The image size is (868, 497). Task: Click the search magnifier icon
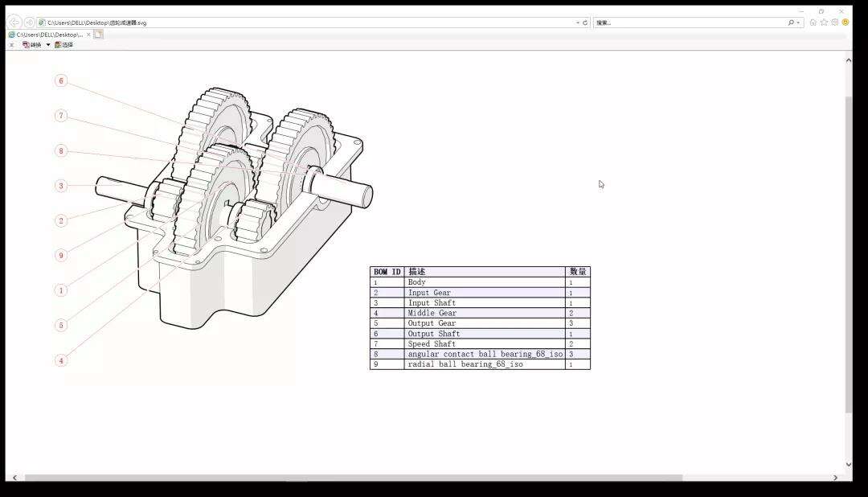tap(791, 23)
